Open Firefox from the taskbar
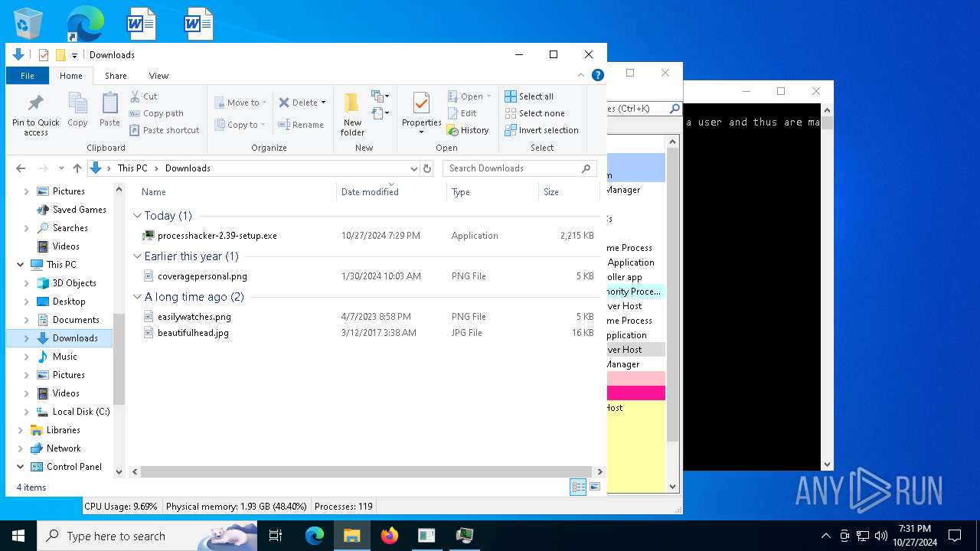This screenshot has width=980, height=551. pyautogui.click(x=390, y=536)
